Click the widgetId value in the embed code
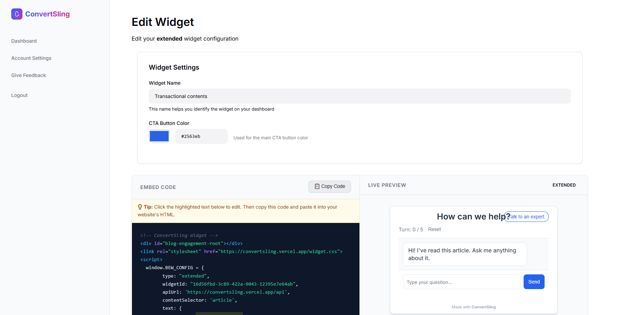 (x=244, y=284)
